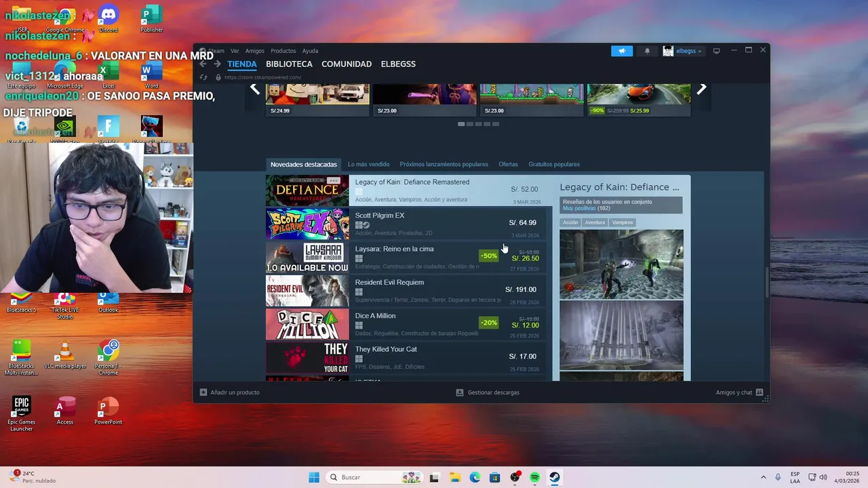The image size is (868, 488).
Task: Expand hidden system tray icons chevron
Action: pos(764,477)
